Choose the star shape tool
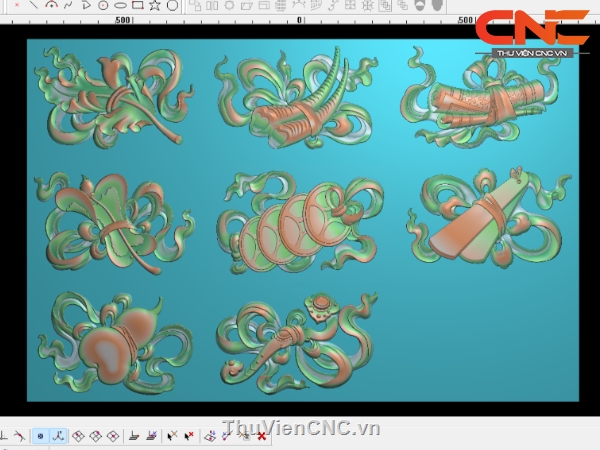 click(154, 5)
